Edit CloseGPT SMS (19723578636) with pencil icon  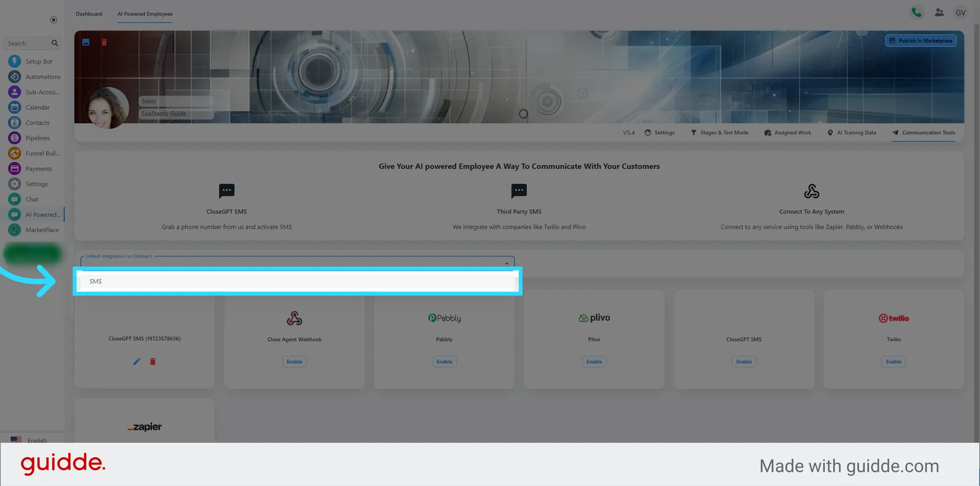coord(137,362)
